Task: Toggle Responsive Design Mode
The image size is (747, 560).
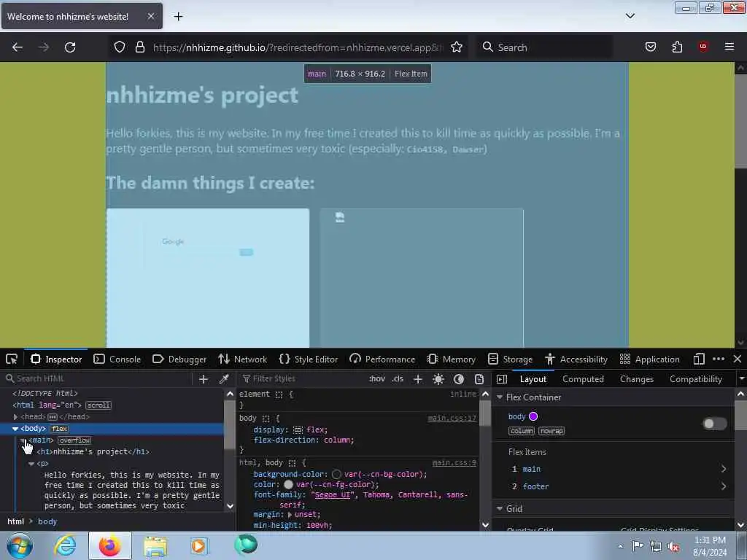Action: 699,359
